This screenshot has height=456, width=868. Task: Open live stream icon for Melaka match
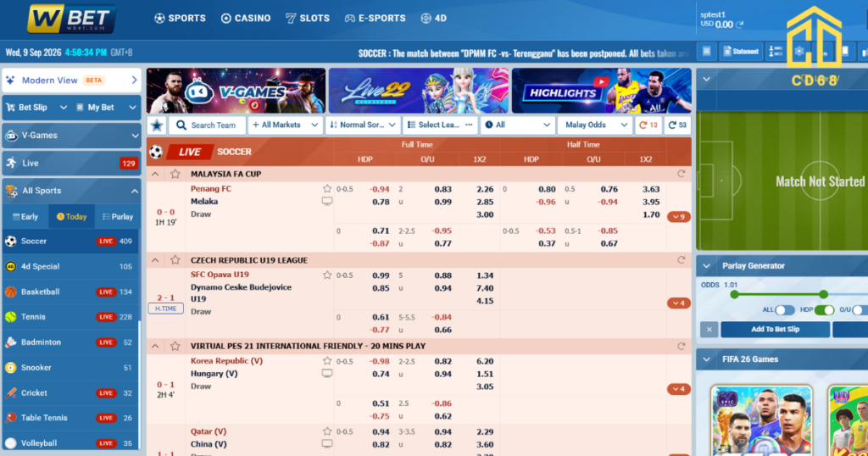(x=327, y=202)
